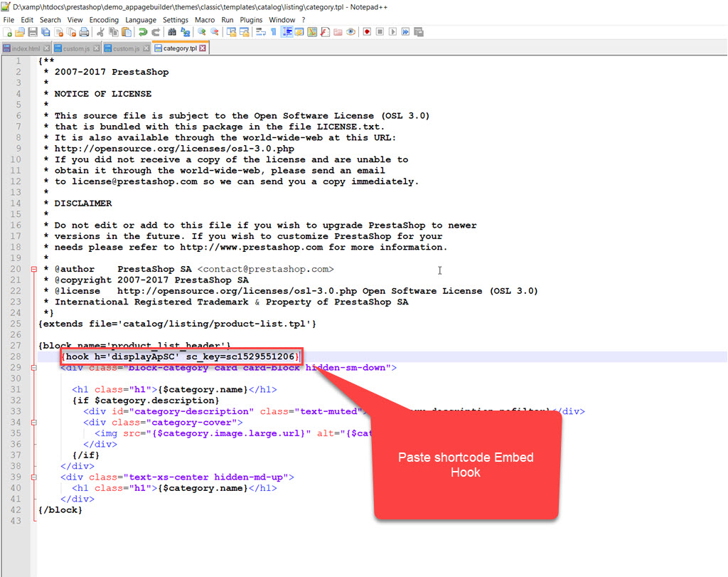Open the Edit menu
Viewport: 728px width, 577px height.
pyautogui.click(x=27, y=20)
